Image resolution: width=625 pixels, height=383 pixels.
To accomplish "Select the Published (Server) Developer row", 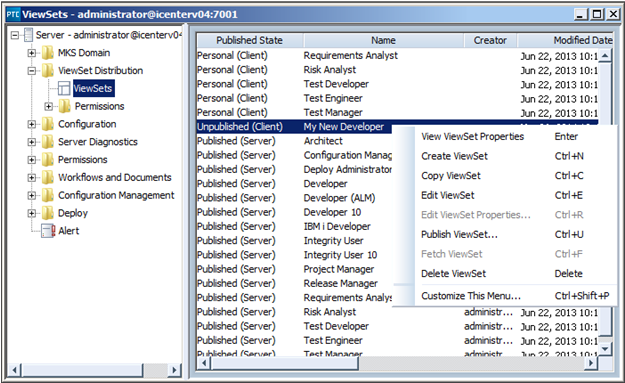I will (x=294, y=184).
